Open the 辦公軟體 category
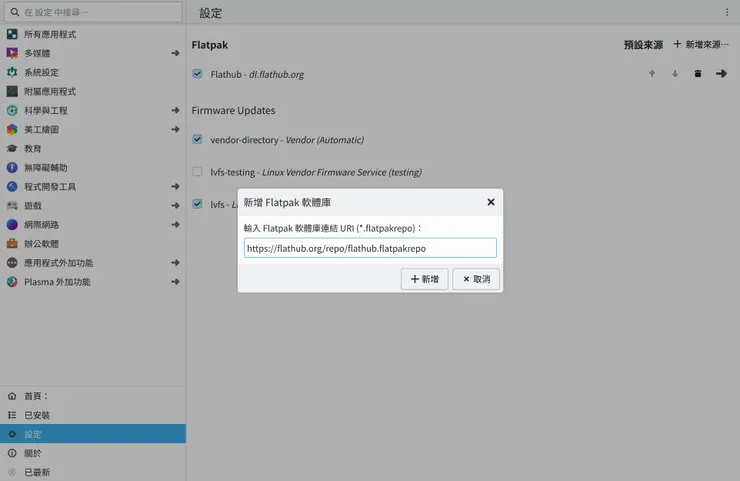 click(93, 244)
